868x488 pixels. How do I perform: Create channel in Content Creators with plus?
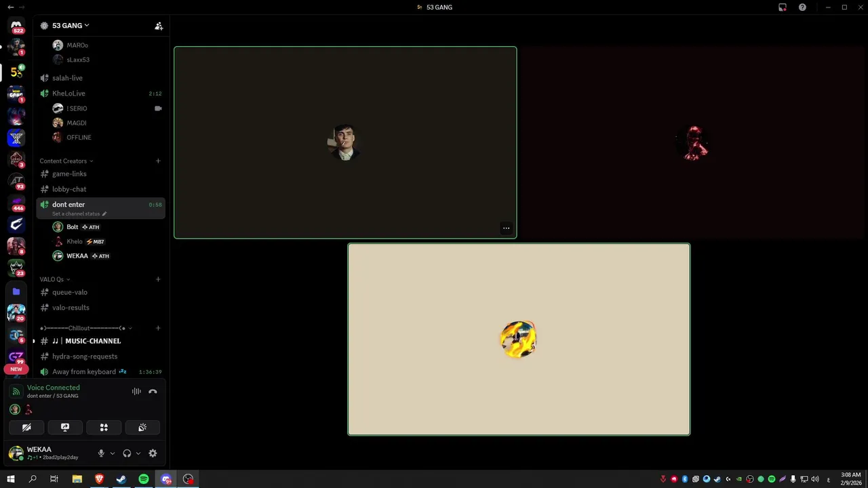(158, 161)
